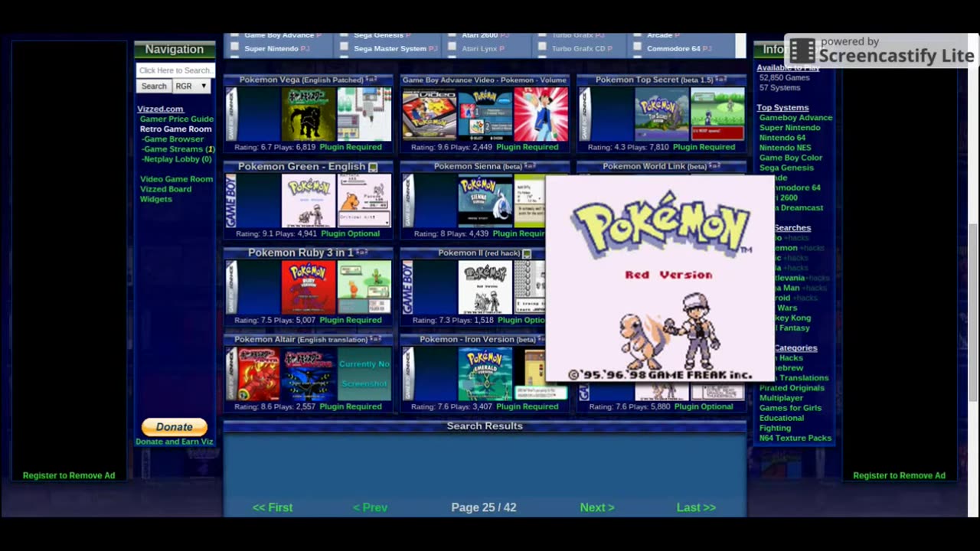980x551 pixels.
Task: Click the left Register to Remove Ad link
Action: point(69,475)
